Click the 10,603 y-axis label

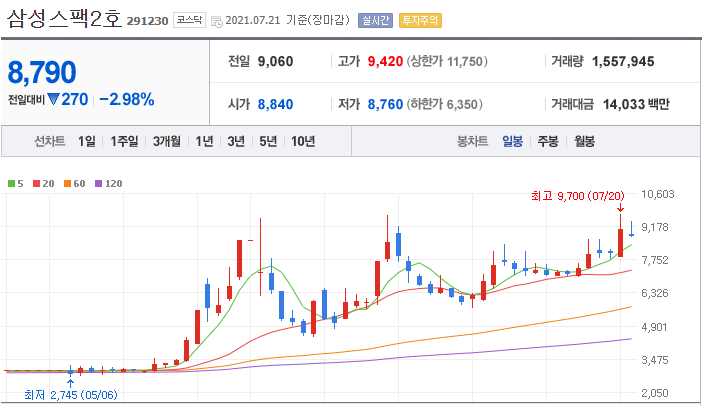tap(658, 194)
